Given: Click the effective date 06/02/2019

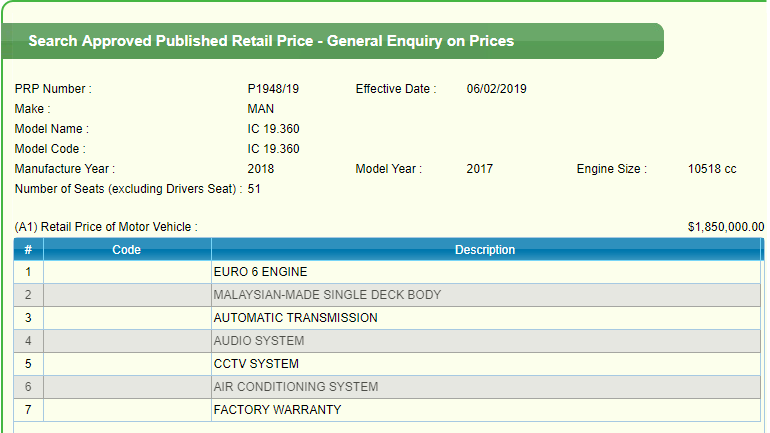Looking at the screenshot, I should [496, 89].
